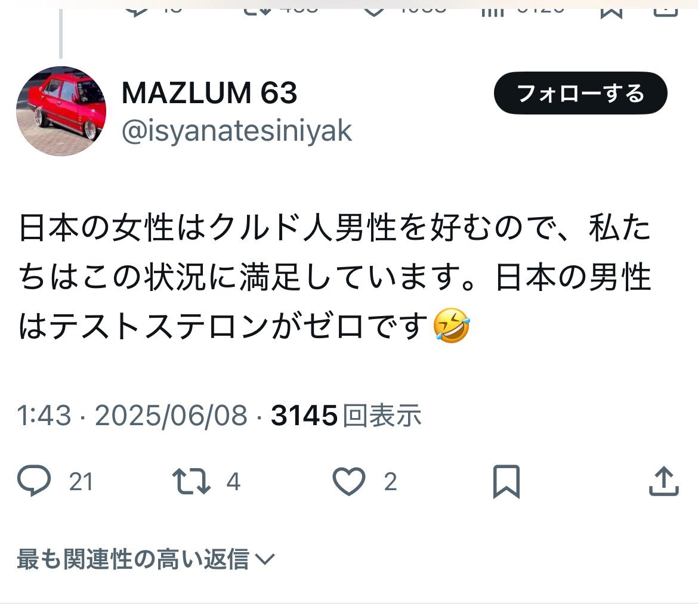
Task: Click the chevron next to 最も関連性の高い返信
Action: coord(265,559)
